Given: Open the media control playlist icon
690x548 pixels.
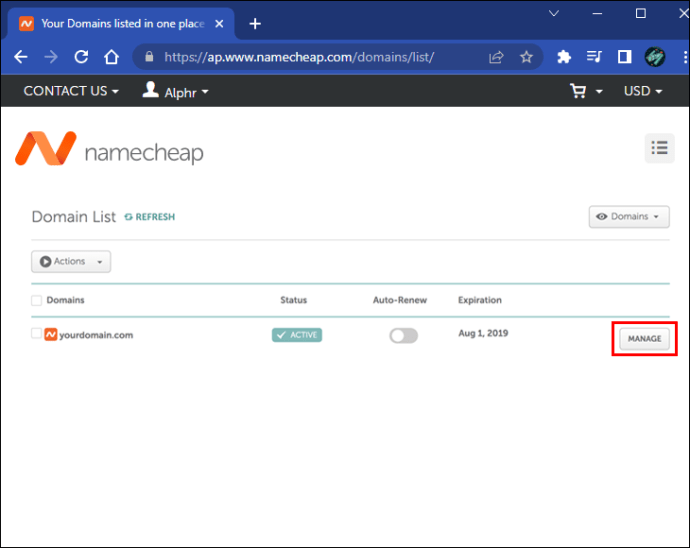Looking at the screenshot, I should 594,57.
